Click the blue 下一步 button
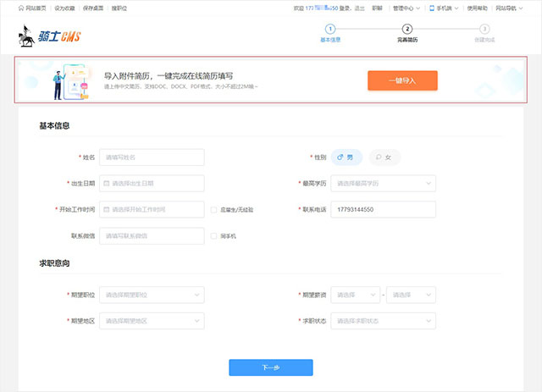This screenshot has height=392, width=542. [x=271, y=367]
